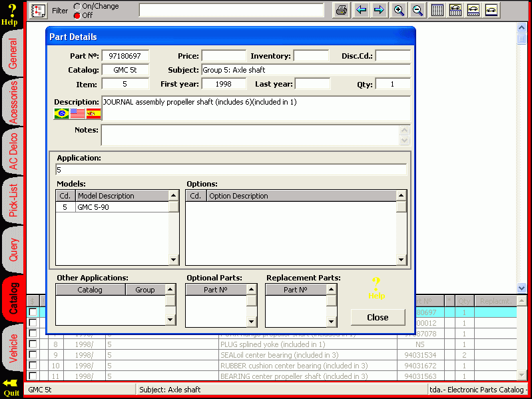532x399 pixels.
Task: Select the GMC 5-90 model row
Action: tap(113, 207)
